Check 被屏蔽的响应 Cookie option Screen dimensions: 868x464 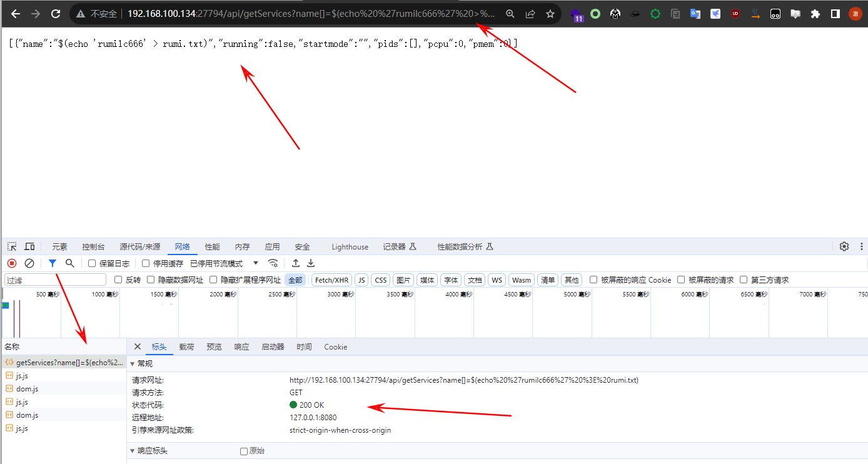coord(593,280)
